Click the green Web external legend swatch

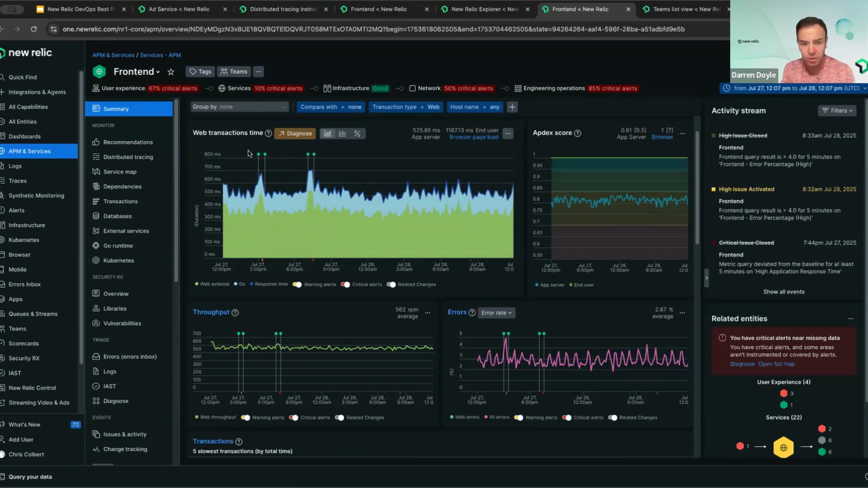[197, 284]
